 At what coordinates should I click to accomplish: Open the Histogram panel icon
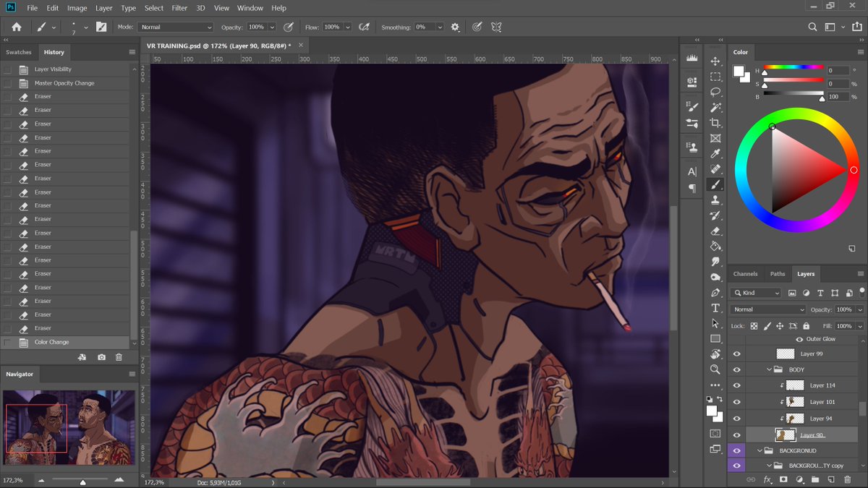pos(692,58)
